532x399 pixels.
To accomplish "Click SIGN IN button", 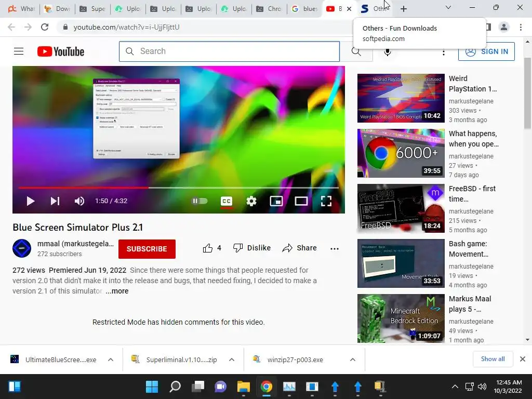I will [486, 51].
